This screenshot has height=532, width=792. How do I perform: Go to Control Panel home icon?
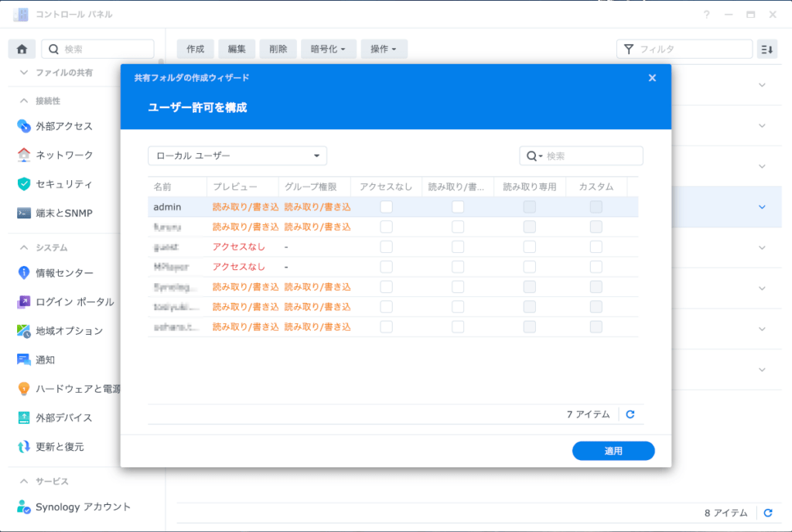(22, 49)
